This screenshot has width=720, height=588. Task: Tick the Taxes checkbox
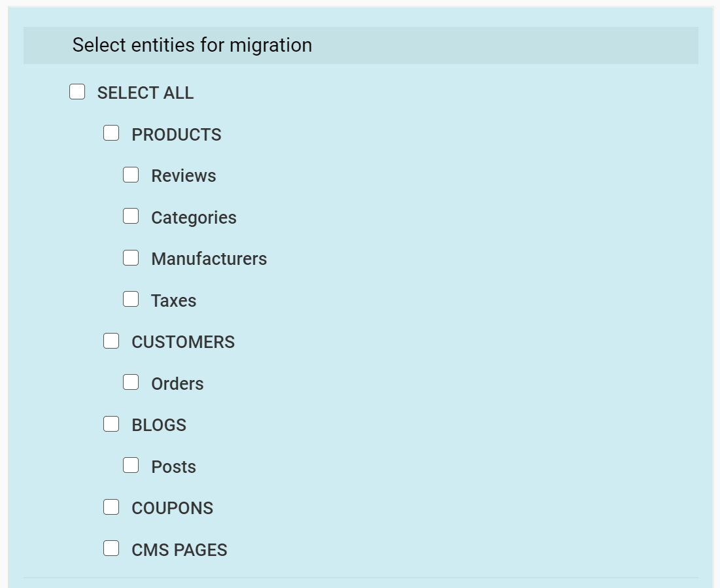131,300
